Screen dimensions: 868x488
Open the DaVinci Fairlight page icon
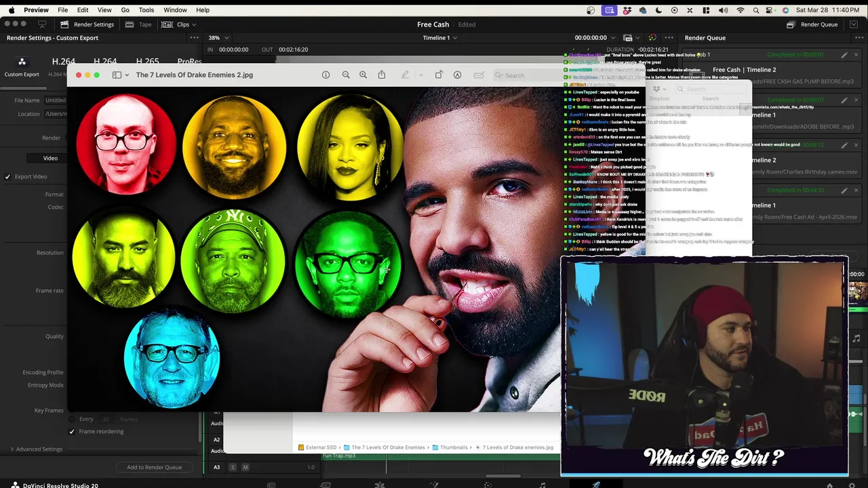coord(542,485)
